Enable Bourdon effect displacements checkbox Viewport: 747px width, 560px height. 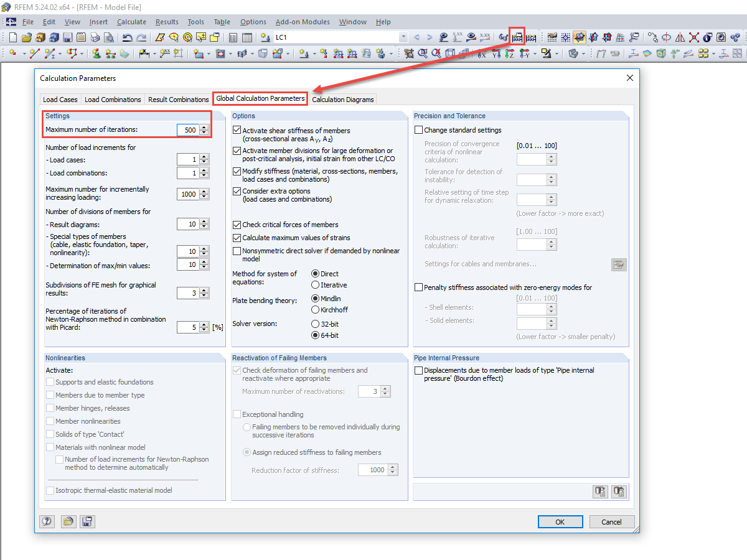(x=418, y=370)
